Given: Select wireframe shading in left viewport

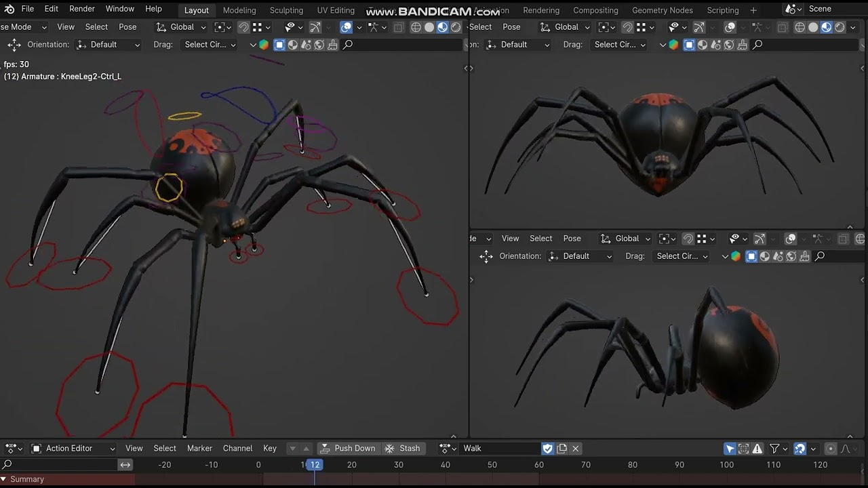Looking at the screenshot, I should (416, 27).
